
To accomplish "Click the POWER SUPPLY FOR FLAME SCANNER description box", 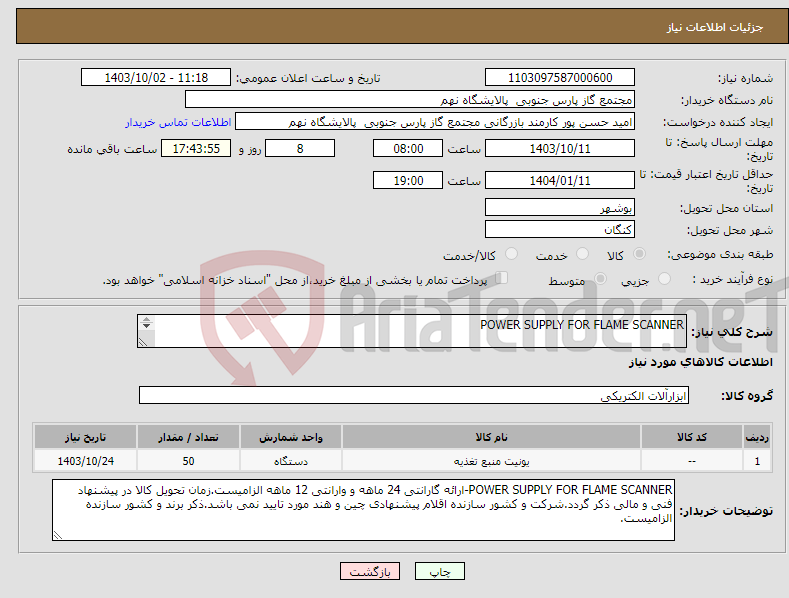I will pos(412,331).
